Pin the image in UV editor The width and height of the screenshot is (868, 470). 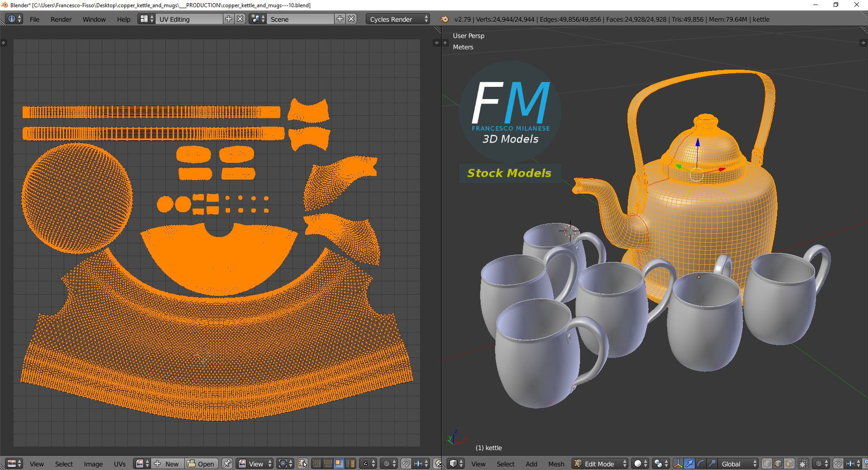pyautogui.click(x=227, y=464)
